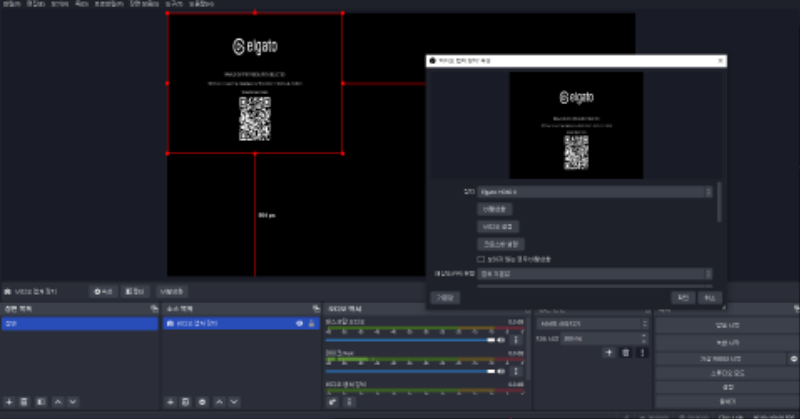Click the Deactivate button in properties dialog
The image size is (800, 419).
(x=494, y=209)
